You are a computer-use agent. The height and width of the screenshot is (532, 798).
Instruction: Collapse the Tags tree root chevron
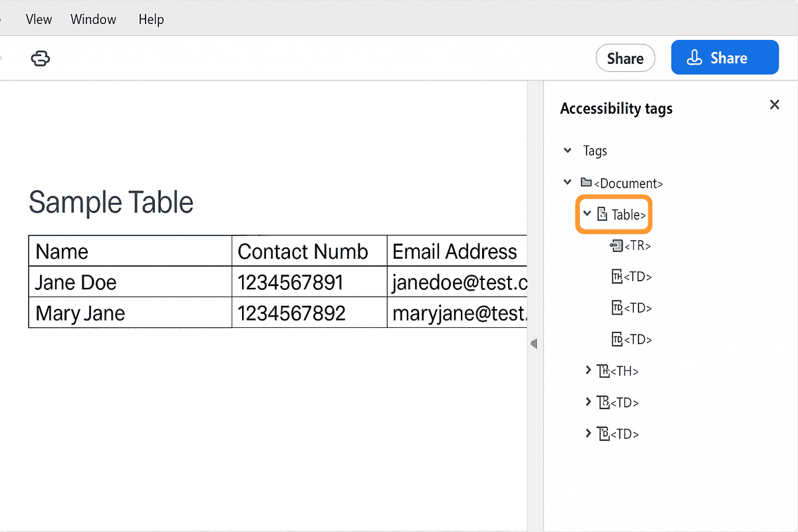click(567, 150)
